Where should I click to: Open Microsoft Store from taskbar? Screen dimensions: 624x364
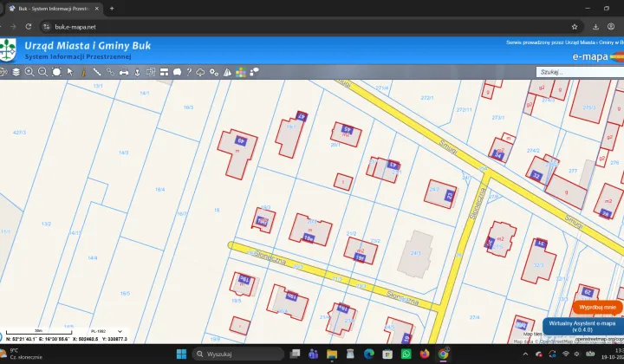pyautogui.click(x=387, y=354)
